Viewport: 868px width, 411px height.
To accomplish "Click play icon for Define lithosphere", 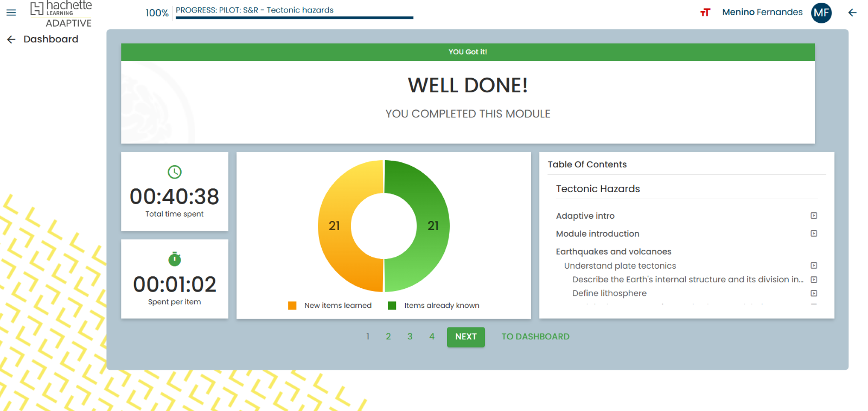I will tap(814, 293).
